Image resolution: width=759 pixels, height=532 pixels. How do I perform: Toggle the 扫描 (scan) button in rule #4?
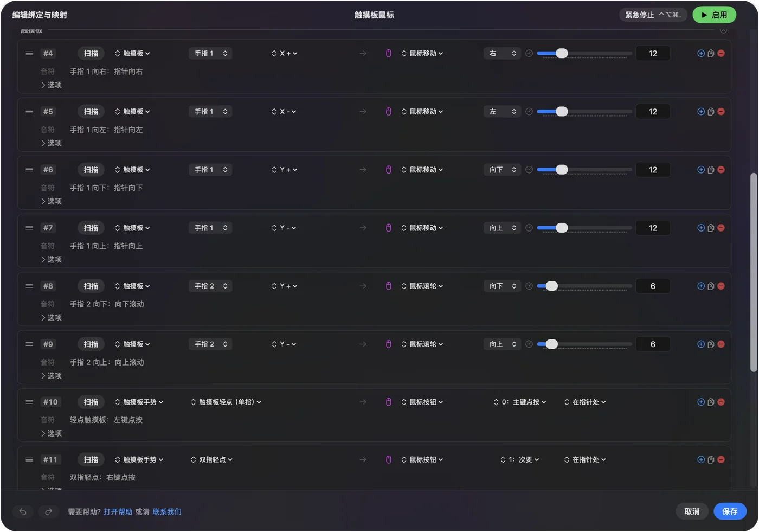click(x=91, y=53)
